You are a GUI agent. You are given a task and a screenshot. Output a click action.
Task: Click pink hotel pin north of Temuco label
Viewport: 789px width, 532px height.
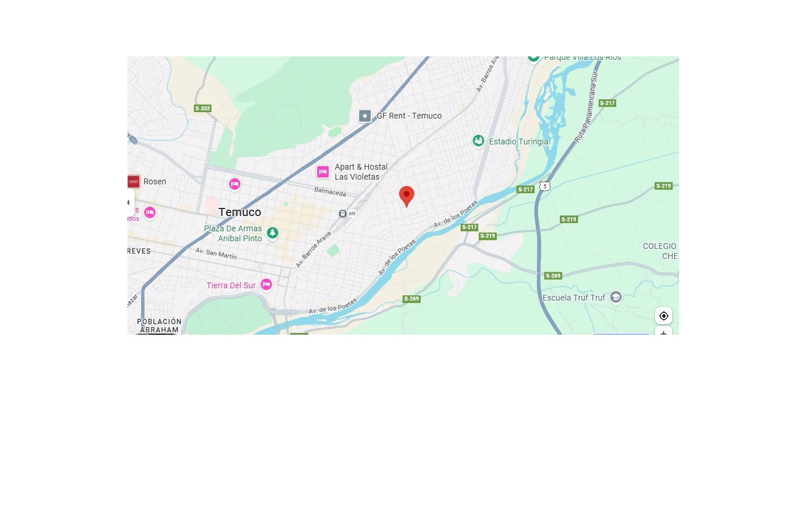coord(234,184)
